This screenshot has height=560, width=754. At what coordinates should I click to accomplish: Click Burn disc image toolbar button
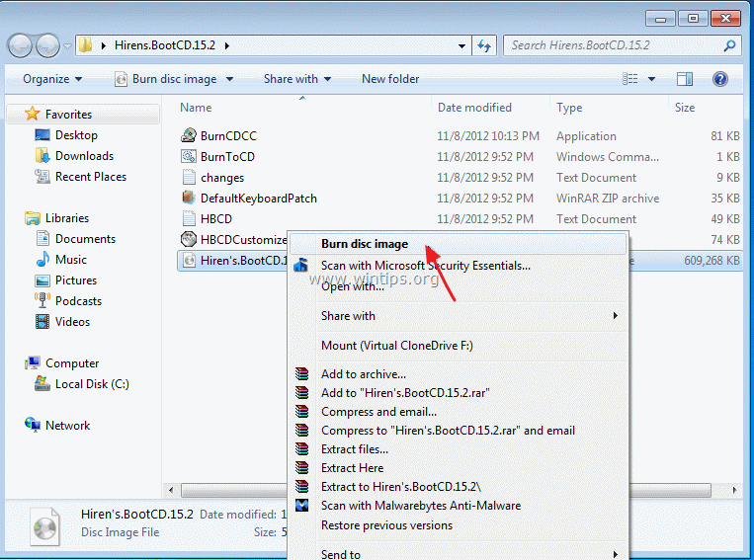pyautogui.click(x=166, y=79)
